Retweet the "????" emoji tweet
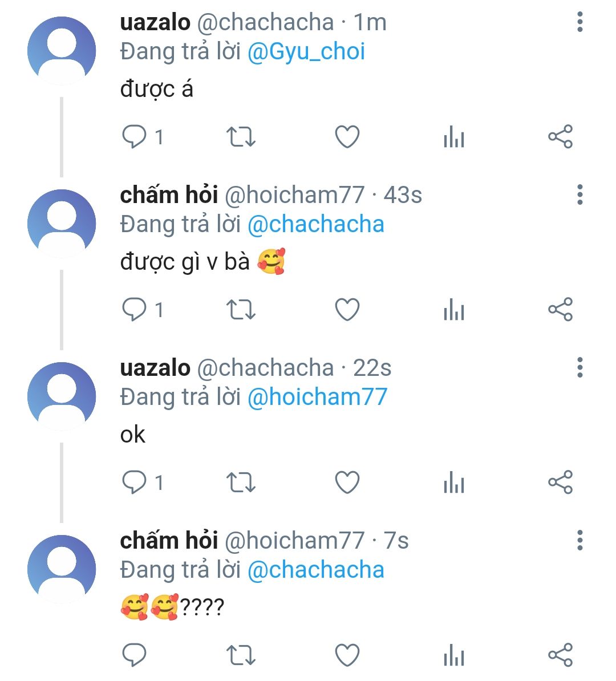 coord(241,655)
